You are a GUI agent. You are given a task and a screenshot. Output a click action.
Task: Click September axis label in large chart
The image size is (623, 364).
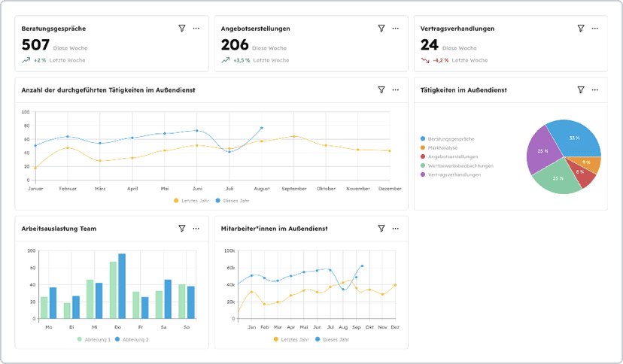[x=294, y=189]
